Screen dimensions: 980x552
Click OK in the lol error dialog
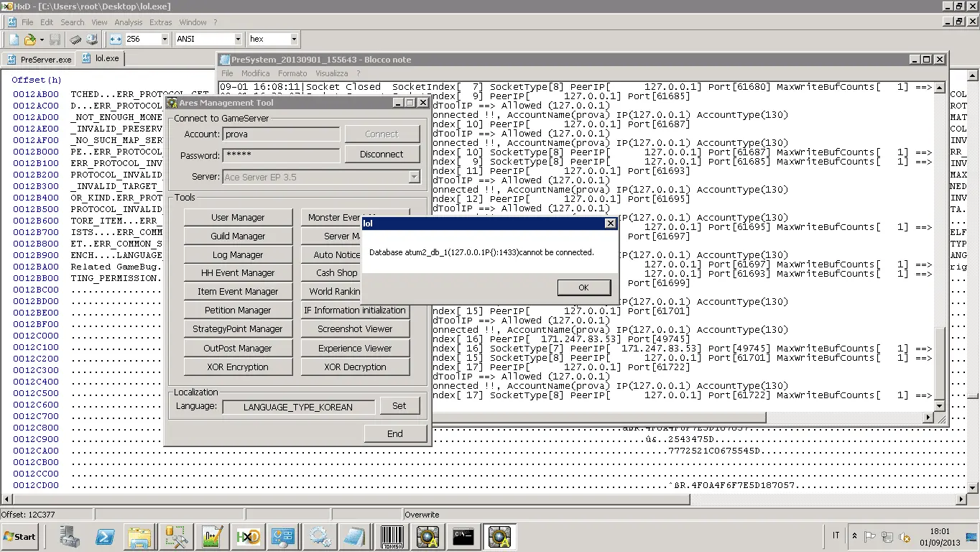tap(583, 287)
